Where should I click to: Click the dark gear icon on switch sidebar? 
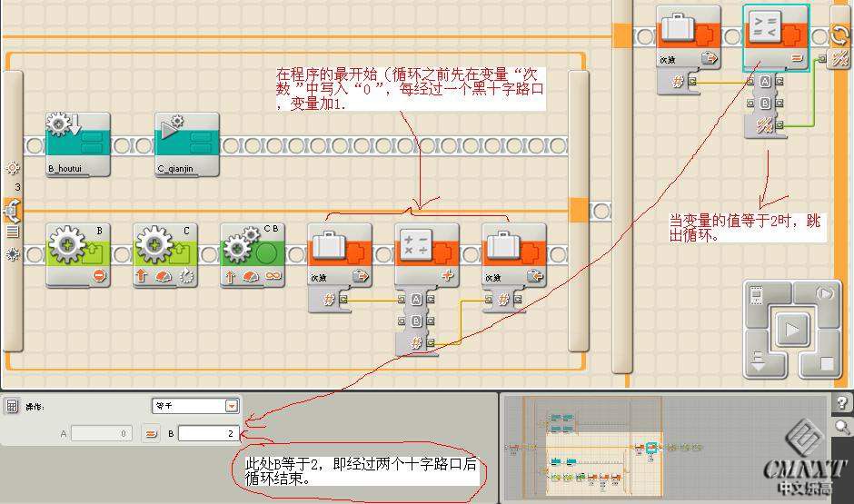tap(12, 253)
